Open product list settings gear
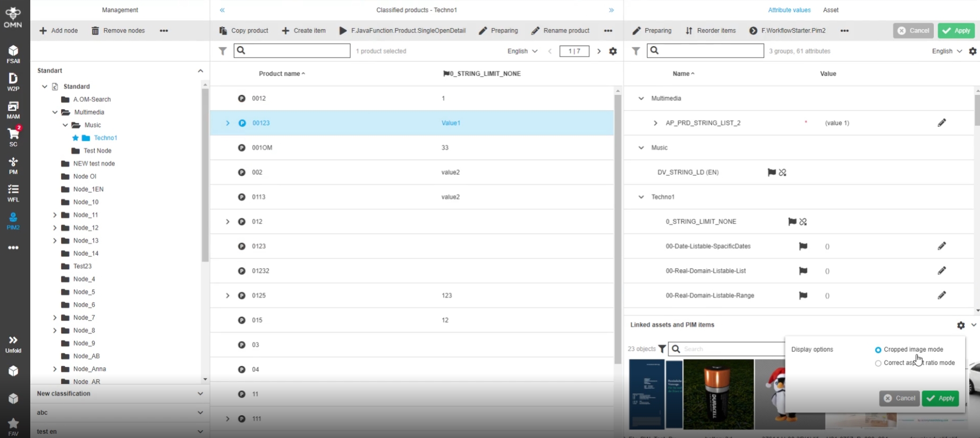980x438 pixels. click(613, 51)
